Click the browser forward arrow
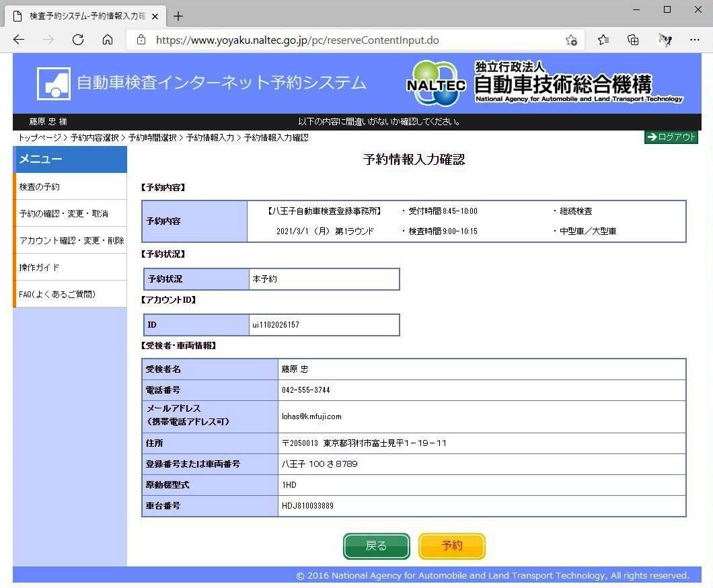 48,40
